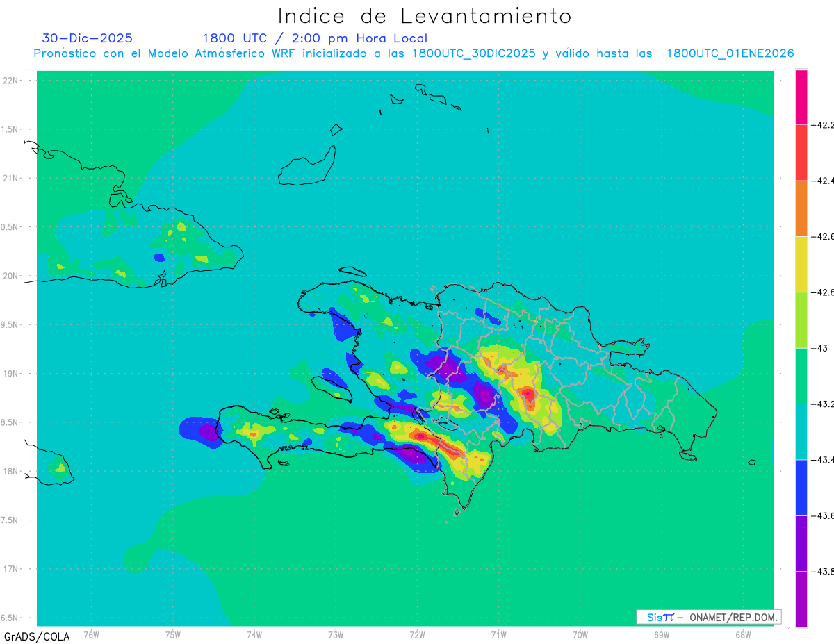Click the "-43.8" color bar label
This screenshot has height=644, width=834.
[x=822, y=572]
